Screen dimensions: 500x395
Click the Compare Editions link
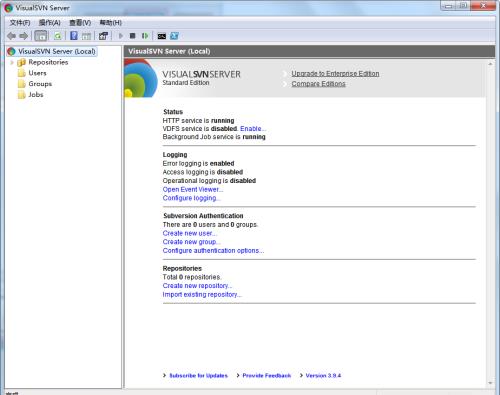click(x=318, y=84)
